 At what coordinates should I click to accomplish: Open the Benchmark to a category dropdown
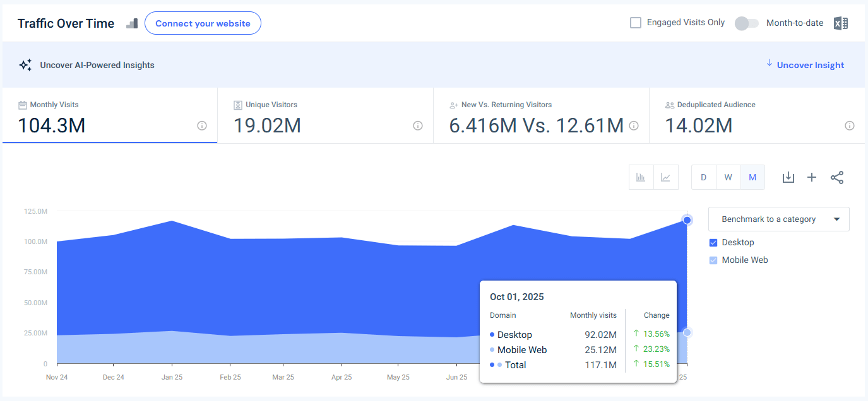pos(778,219)
